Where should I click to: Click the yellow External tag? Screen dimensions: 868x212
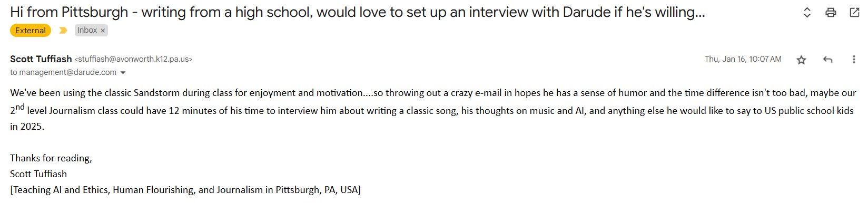[x=31, y=31]
